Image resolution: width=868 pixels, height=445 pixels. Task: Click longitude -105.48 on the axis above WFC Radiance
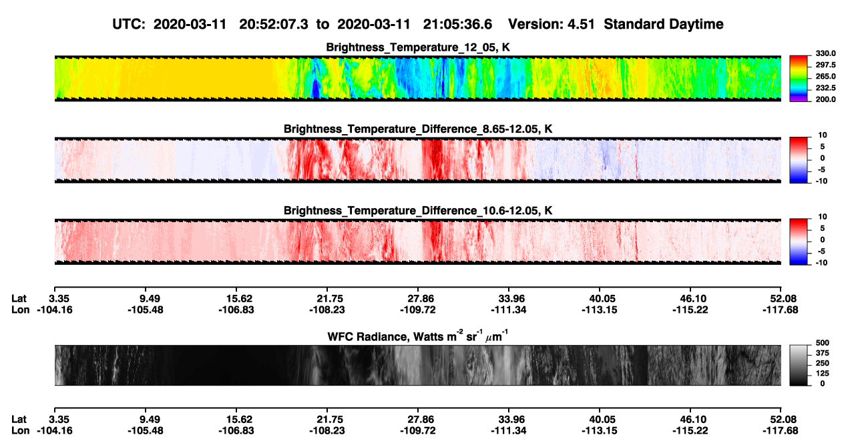[x=145, y=310]
